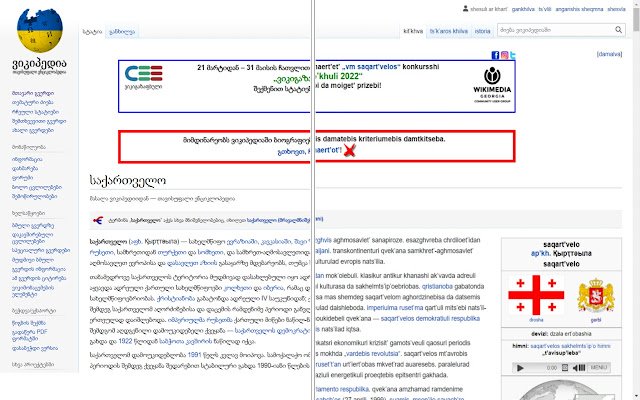Open saqart'velos sakhelmts'ip'o himni link
This screenshot has height=400, width=640.
pyautogui.click(x=570, y=346)
